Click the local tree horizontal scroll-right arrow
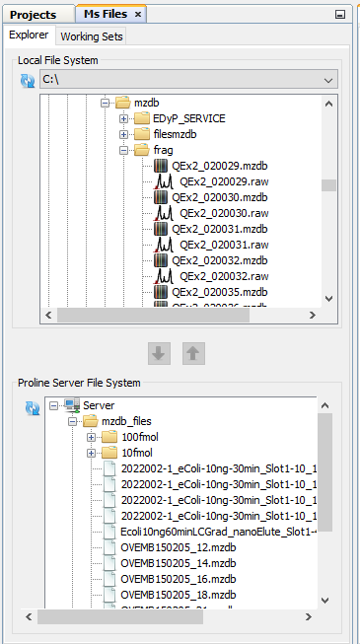360x644 pixels. pos(313,315)
